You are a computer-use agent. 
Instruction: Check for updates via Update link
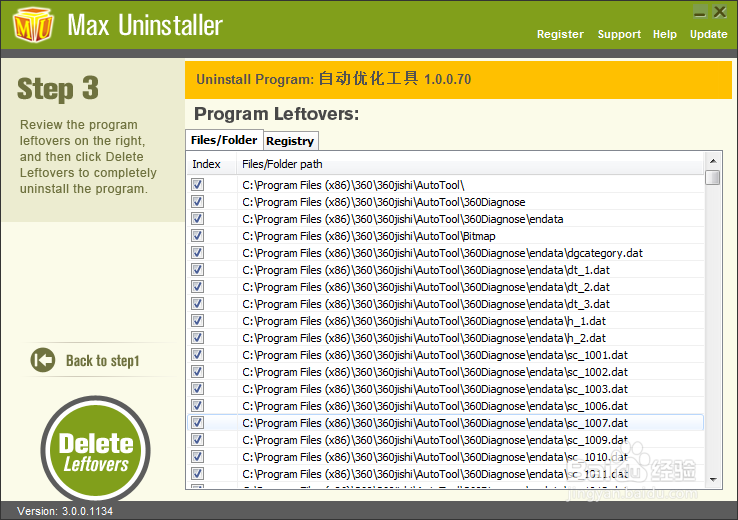[x=708, y=34]
